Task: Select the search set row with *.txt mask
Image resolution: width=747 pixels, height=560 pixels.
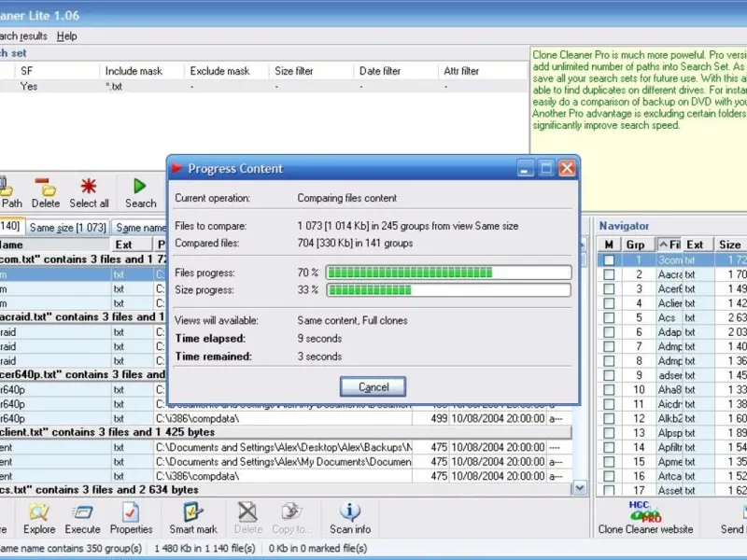Action: [x=264, y=87]
